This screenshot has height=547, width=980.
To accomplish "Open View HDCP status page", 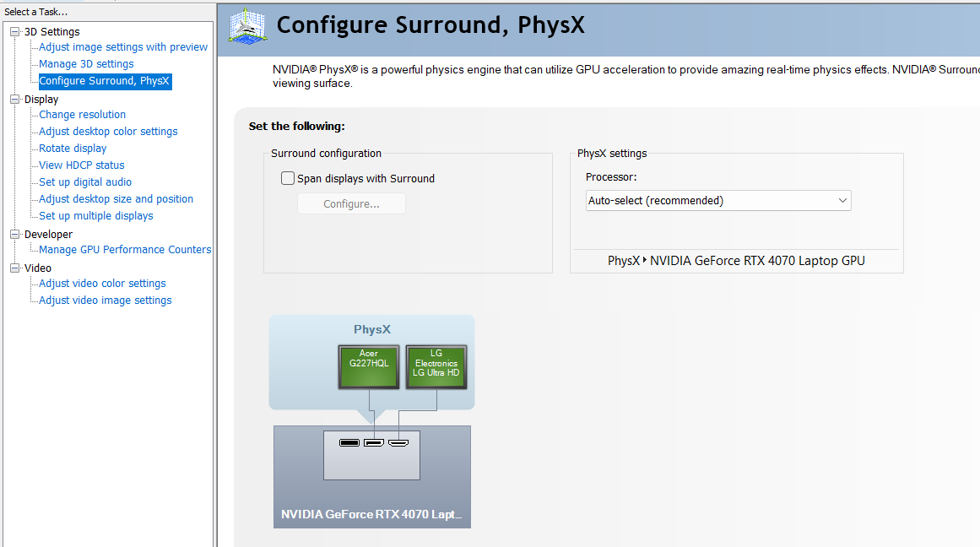I will pos(82,165).
